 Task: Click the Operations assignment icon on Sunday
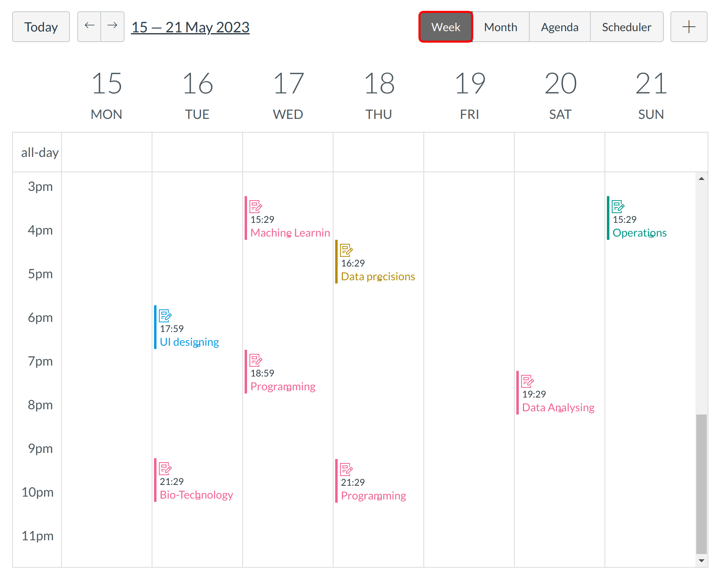tap(618, 206)
